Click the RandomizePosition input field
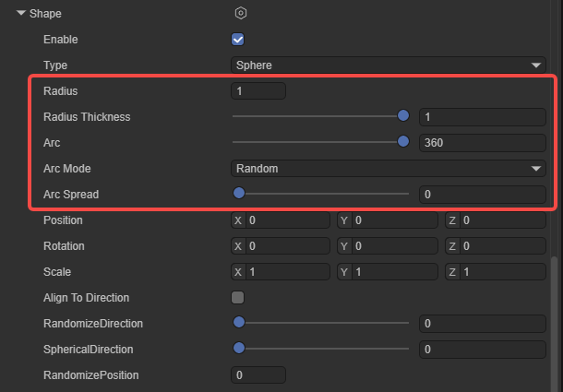Image resolution: width=563 pixels, height=392 pixels. tap(258, 375)
